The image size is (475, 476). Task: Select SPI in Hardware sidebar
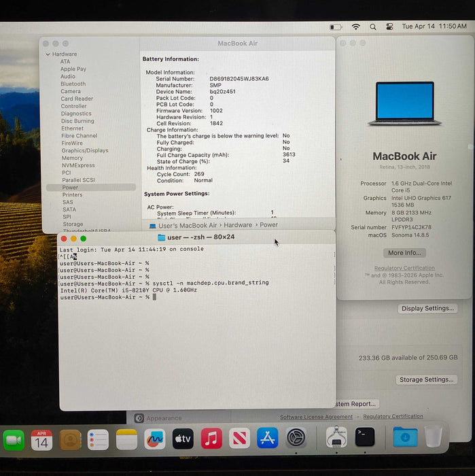pos(67,217)
